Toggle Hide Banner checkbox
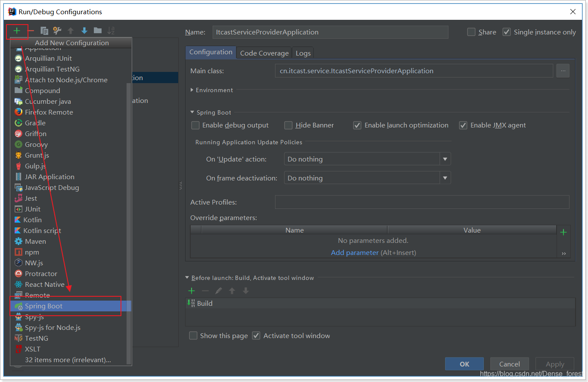 pyautogui.click(x=288, y=125)
